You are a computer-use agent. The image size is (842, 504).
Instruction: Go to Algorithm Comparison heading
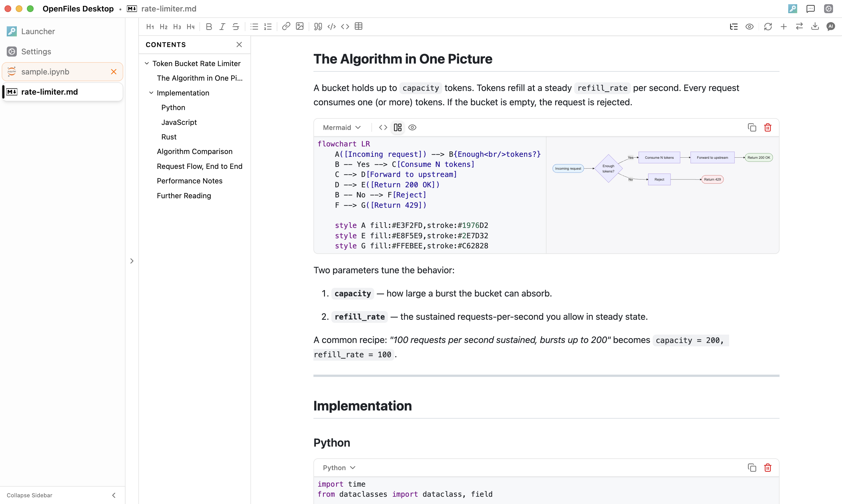tap(195, 151)
